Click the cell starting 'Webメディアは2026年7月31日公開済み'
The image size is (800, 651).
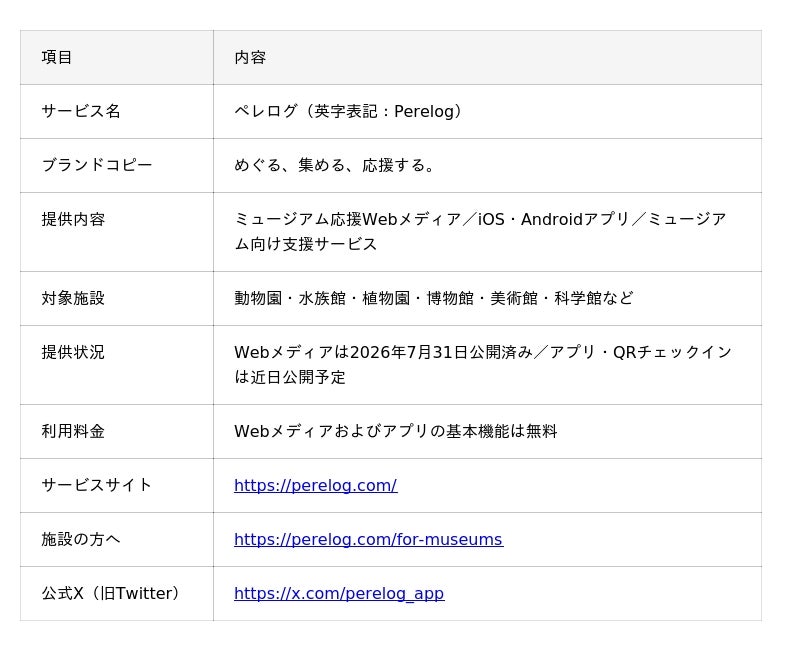pyautogui.click(x=487, y=365)
